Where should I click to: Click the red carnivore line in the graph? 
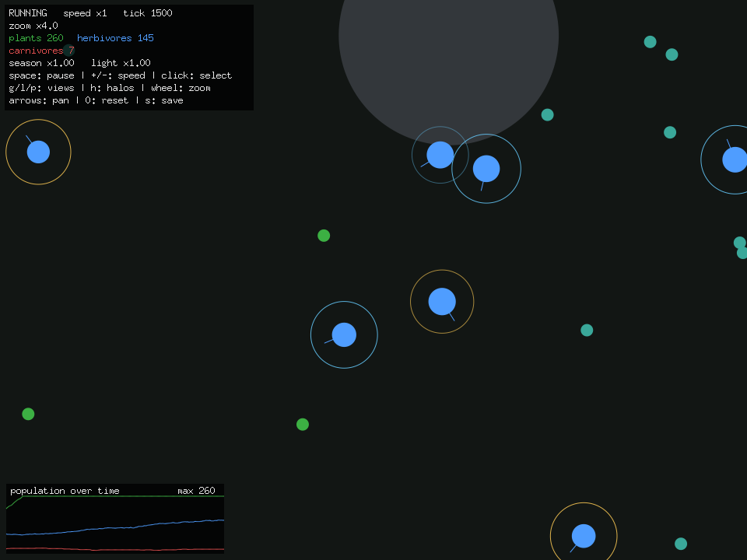115,549
